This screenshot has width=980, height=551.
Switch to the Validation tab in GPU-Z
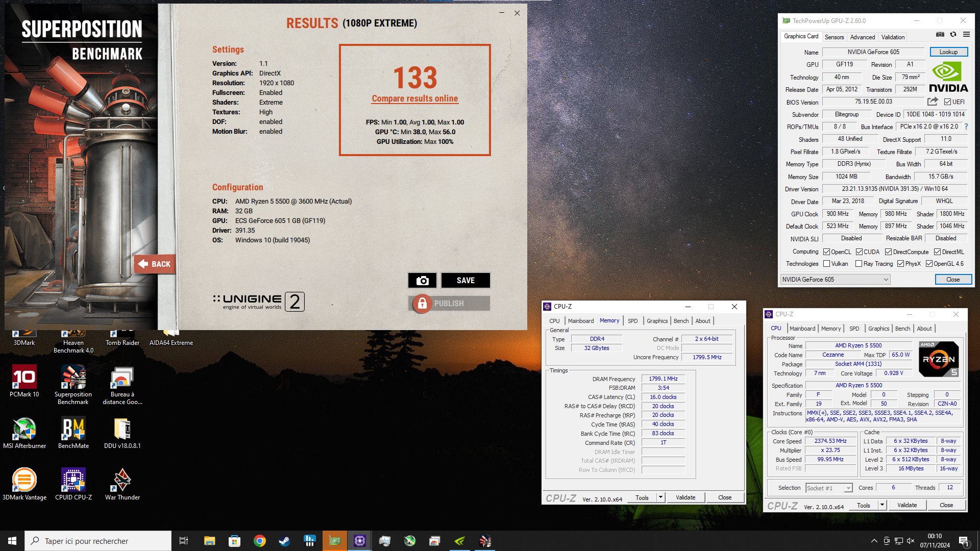[893, 37]
